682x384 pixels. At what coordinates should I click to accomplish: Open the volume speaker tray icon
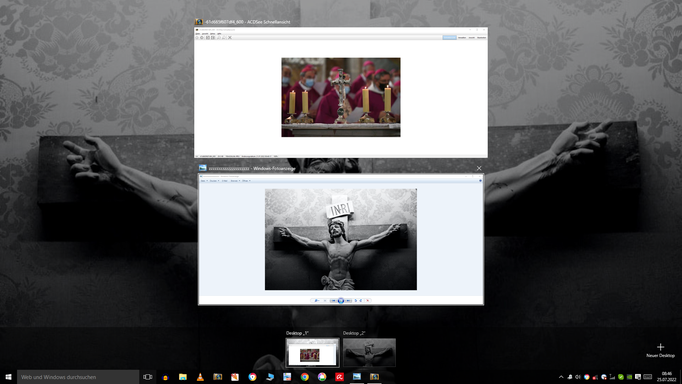(x=578, y=377)
